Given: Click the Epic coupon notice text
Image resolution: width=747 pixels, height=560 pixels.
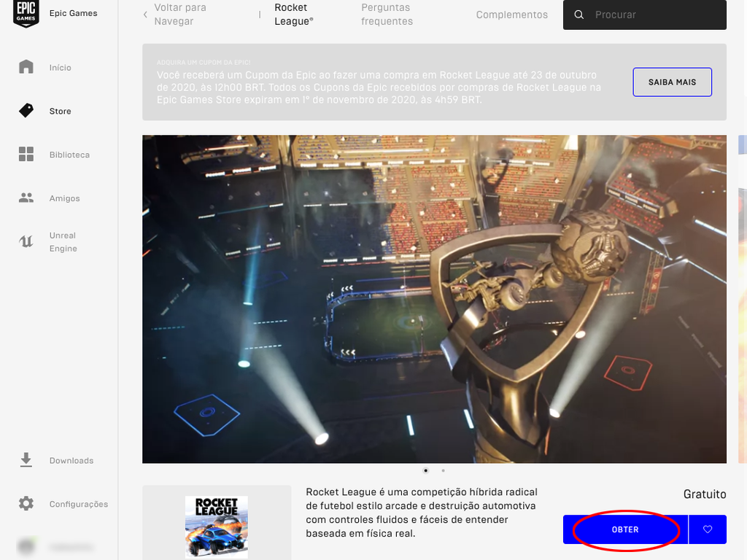Looking at the screenshot, I should click(x=379, y=87).
